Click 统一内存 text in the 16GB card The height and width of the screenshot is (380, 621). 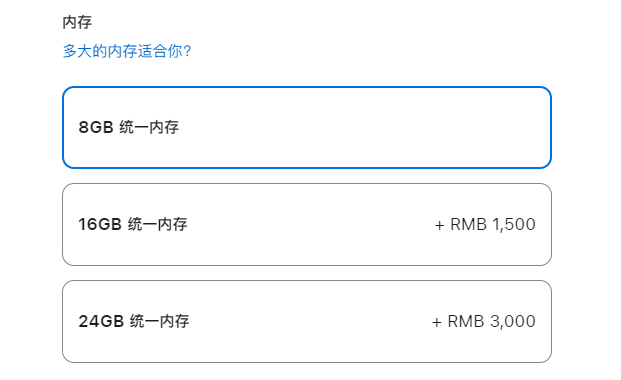[x=157, y=224]
